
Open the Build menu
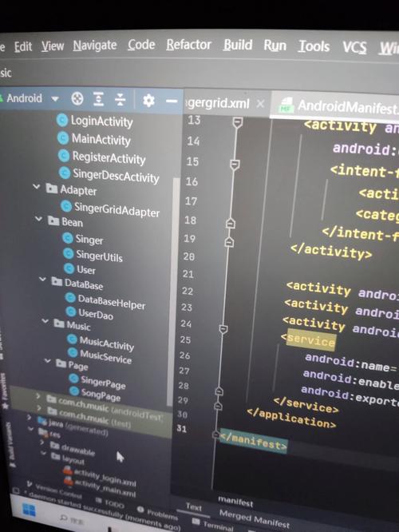[x=238, y=45]
